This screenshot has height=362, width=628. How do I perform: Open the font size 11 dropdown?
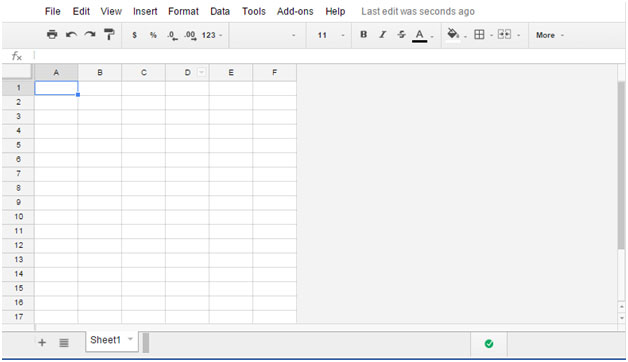tap(331, 35)
